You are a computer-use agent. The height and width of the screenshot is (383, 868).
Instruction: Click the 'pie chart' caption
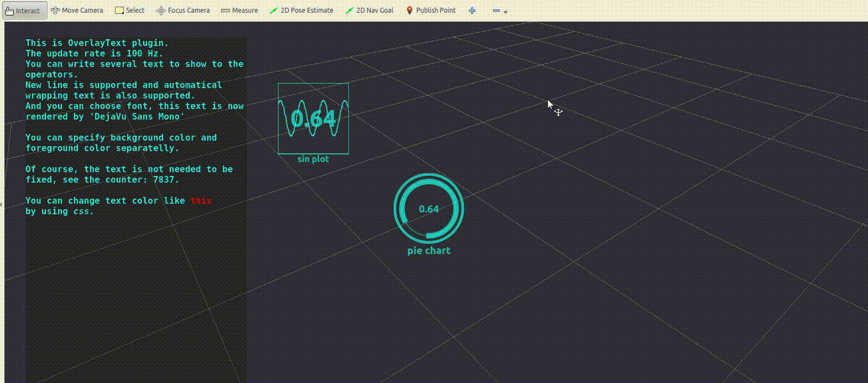[429, 251]
